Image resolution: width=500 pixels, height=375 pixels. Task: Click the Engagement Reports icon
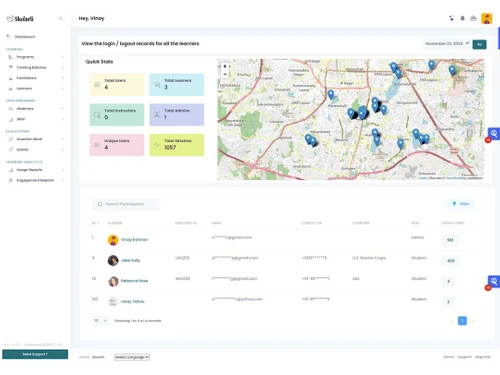[11, 180]
